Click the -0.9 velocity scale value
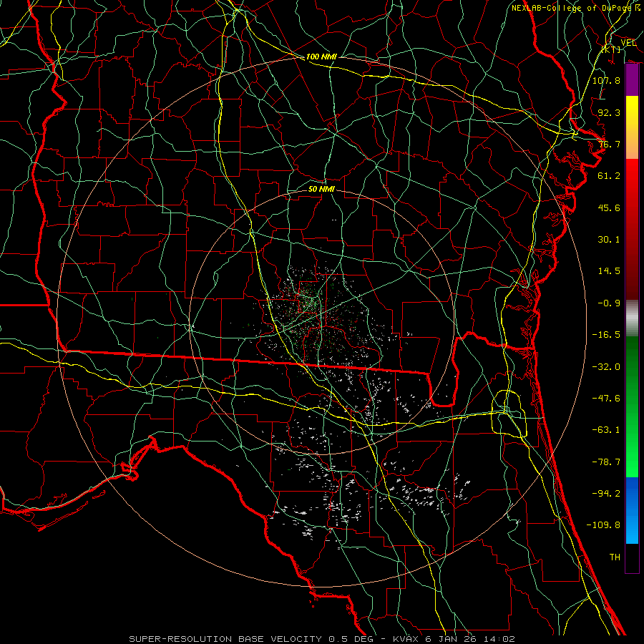Screen dimensions: 644x644 609,303
